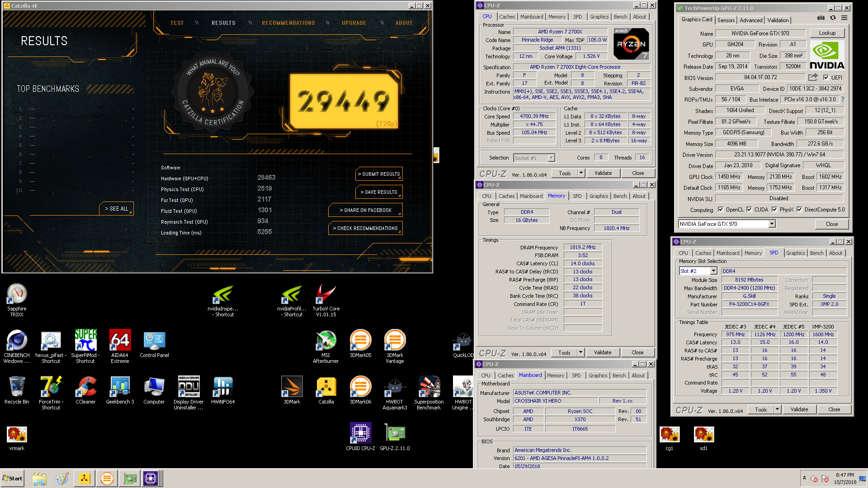Open Windows Explorer from taskbar

(39, 479)
